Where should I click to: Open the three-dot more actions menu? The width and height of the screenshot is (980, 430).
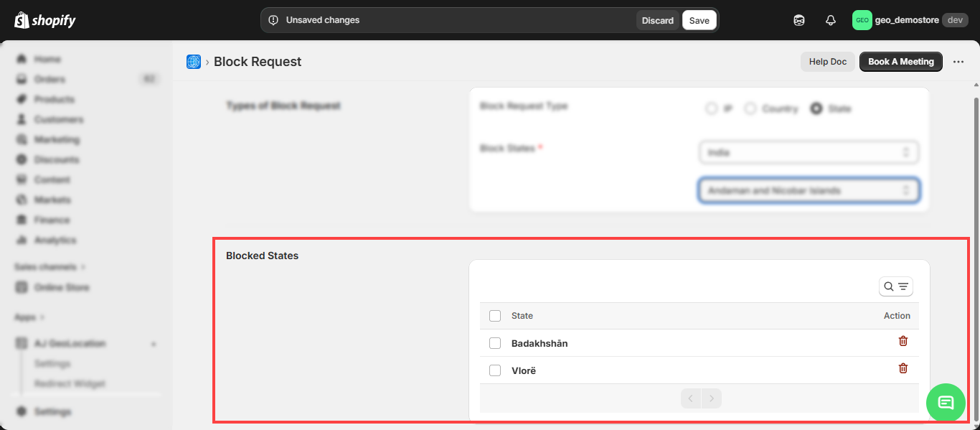point(958,62)
